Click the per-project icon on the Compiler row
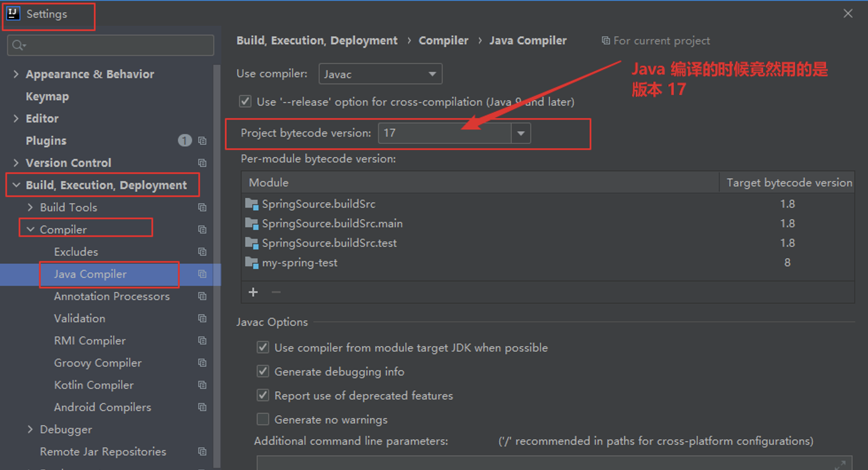Viewport: 868px width, 470px height. click(x=202, y=230)
